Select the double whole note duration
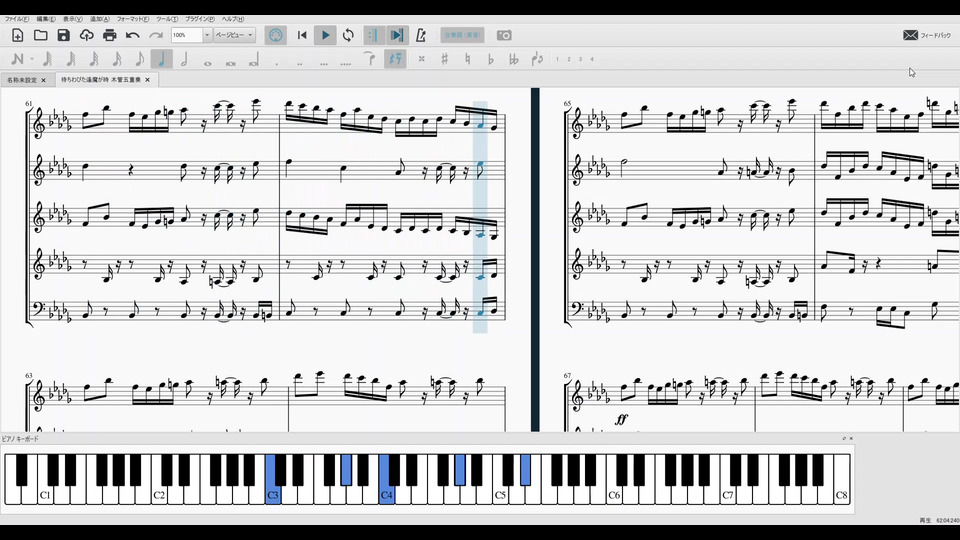 point(231,62)
